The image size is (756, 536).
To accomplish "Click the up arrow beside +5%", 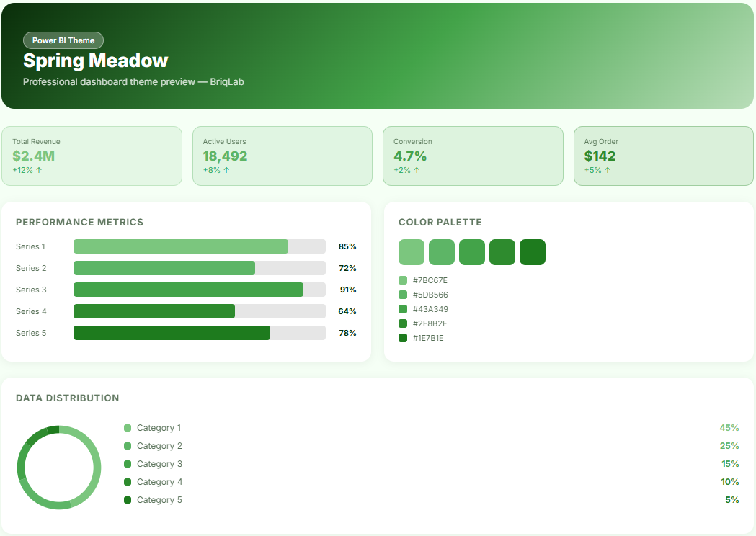I will [608, 171].
